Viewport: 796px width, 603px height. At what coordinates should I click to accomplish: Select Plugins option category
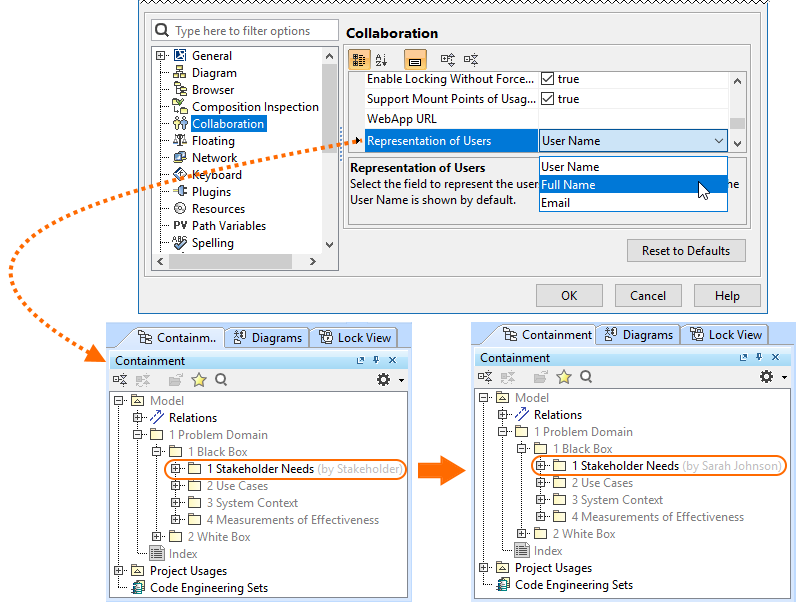click(211, 192)
